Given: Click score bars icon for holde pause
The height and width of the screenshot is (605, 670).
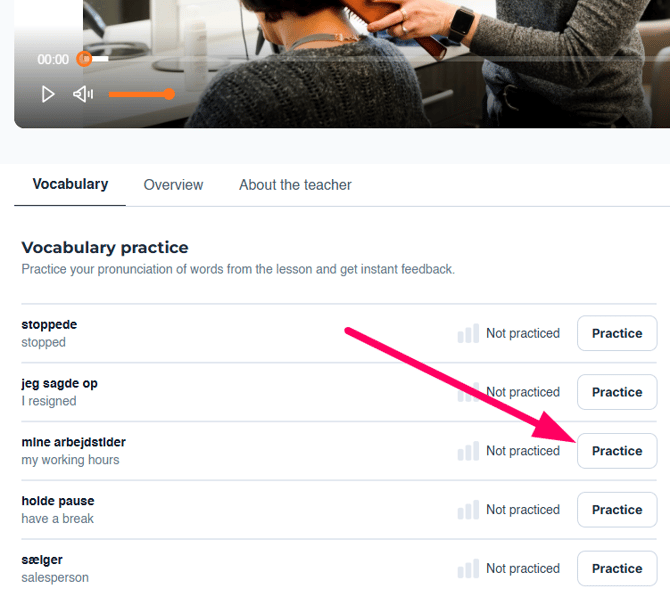Looking at the screenshot, I should click(x=467, y=510).
